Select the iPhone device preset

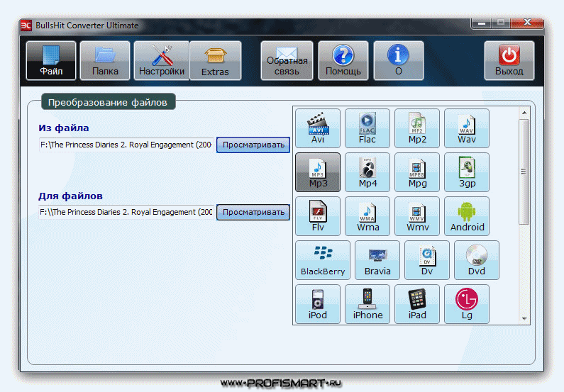pyautogui.click(x=367, y=304)
